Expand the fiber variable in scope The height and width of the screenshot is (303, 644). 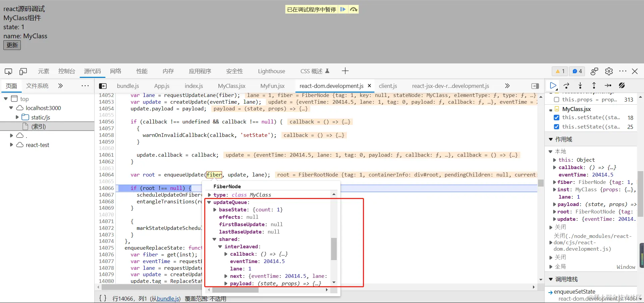554,182
